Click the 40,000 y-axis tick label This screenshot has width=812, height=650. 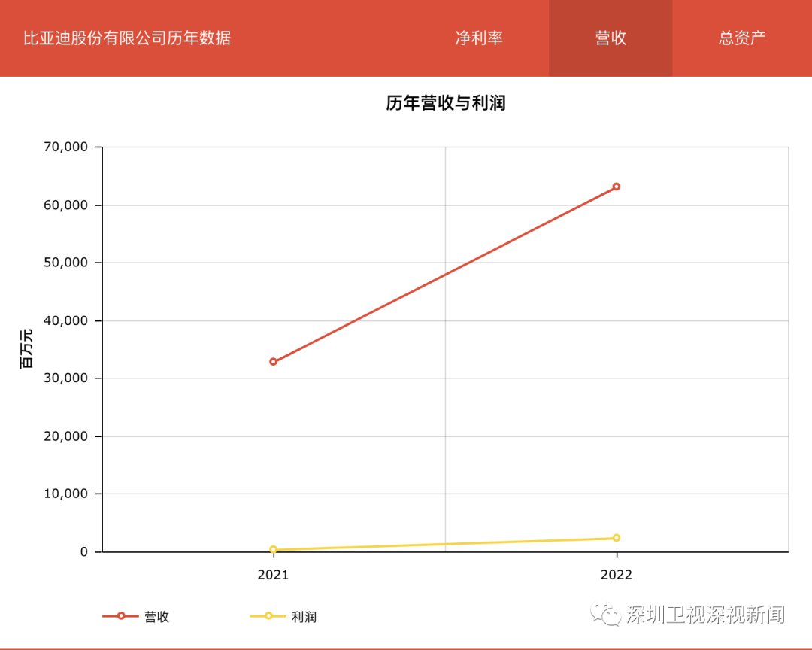pos(65,320)
